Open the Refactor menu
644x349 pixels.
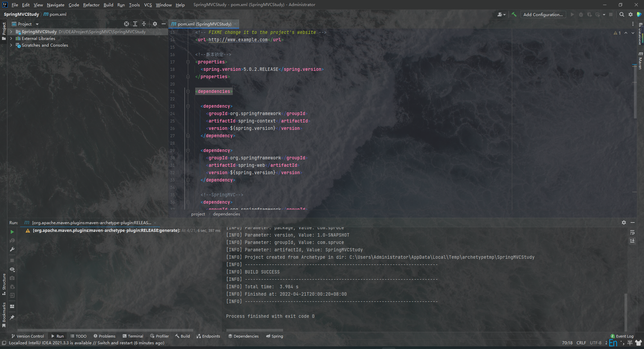91,5
